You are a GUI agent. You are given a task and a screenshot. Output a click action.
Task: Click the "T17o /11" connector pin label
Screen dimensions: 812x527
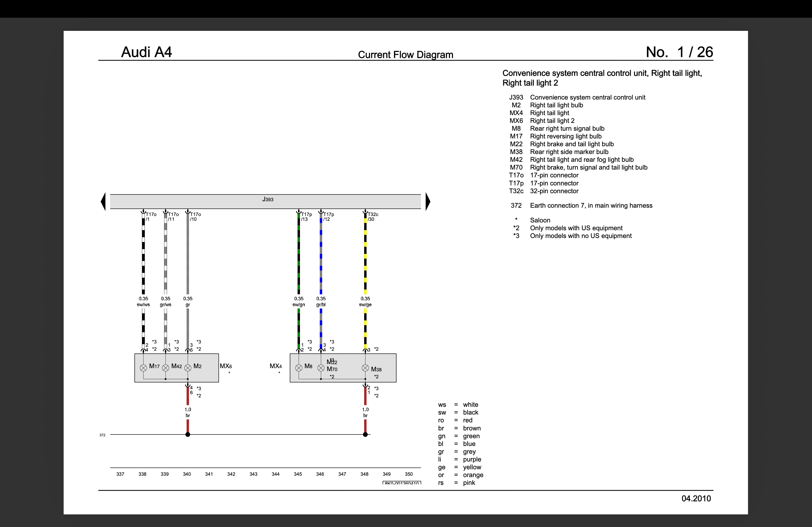[173, 217]
